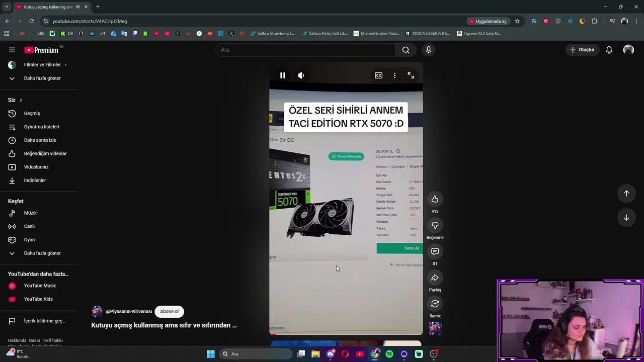The height and width of the screenshot is (362, 644).
Task: Mute the tab via its speaker icon
Action: (77, 7)
